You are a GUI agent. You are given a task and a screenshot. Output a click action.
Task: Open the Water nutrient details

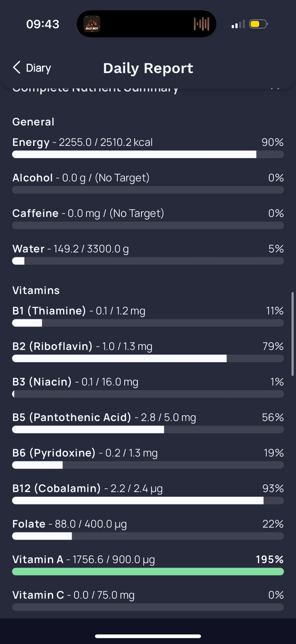[148, 254]
